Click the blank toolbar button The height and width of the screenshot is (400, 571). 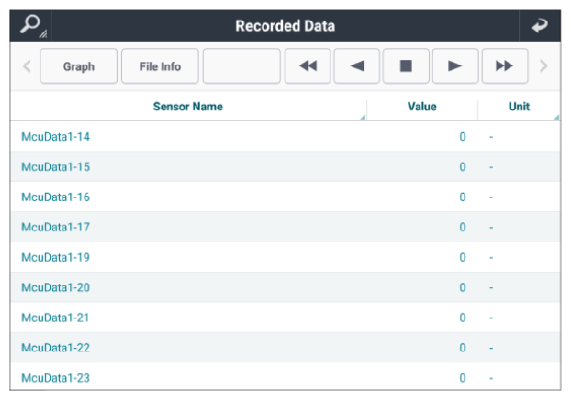241,66
